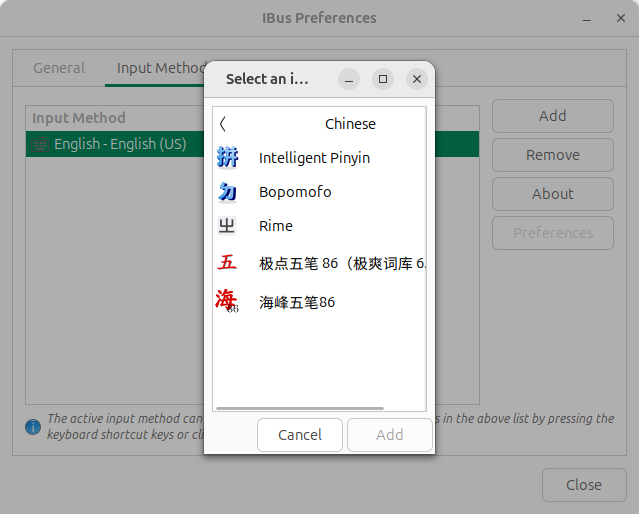Close the IBus Preferences window via titlebar X

coord(621,18)
